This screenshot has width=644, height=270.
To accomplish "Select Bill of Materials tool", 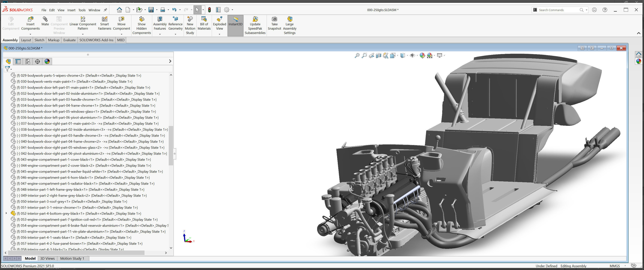I will pos(204,19).
